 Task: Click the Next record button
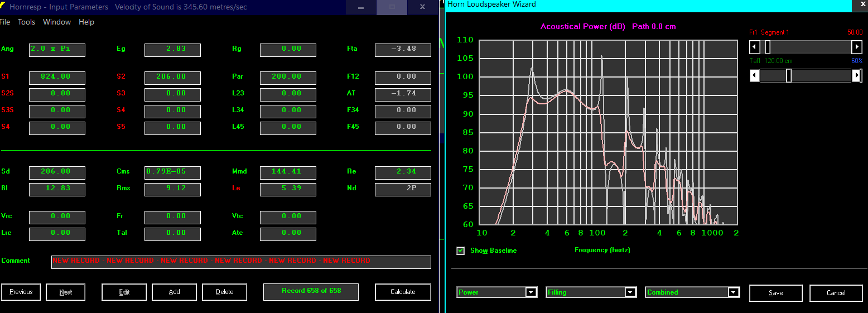point(66,292)
